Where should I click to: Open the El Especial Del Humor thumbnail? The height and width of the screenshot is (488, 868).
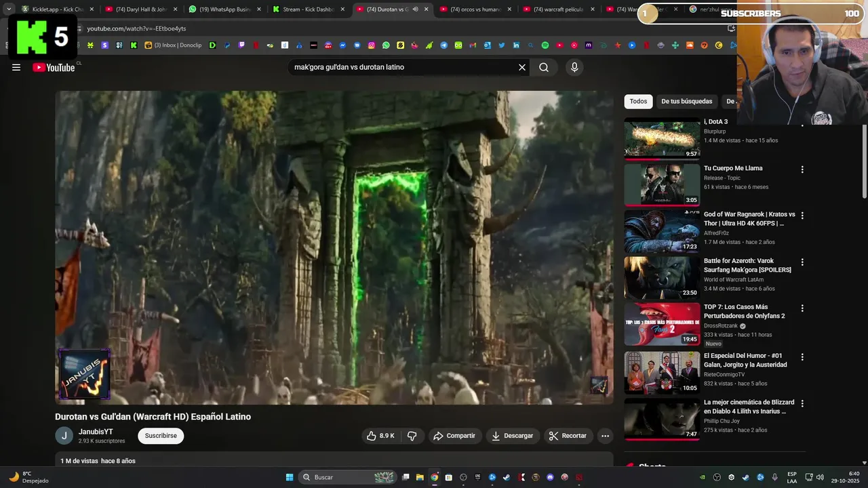pos(662,372)
